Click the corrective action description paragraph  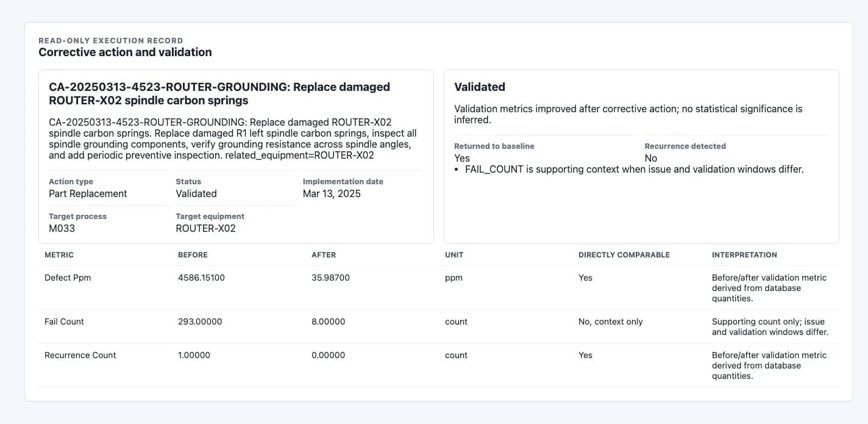(x=233, y=138)
